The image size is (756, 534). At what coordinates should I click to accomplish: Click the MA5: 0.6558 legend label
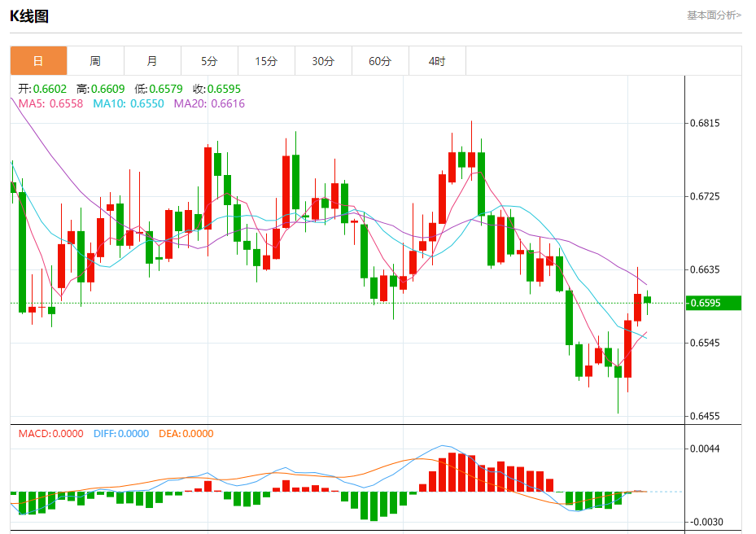point(50,103)
